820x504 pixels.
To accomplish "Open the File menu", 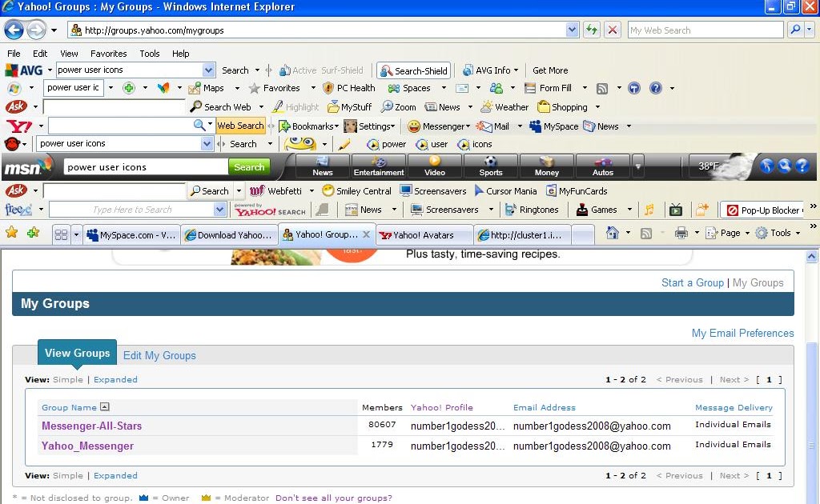I will tap(14, 54).
